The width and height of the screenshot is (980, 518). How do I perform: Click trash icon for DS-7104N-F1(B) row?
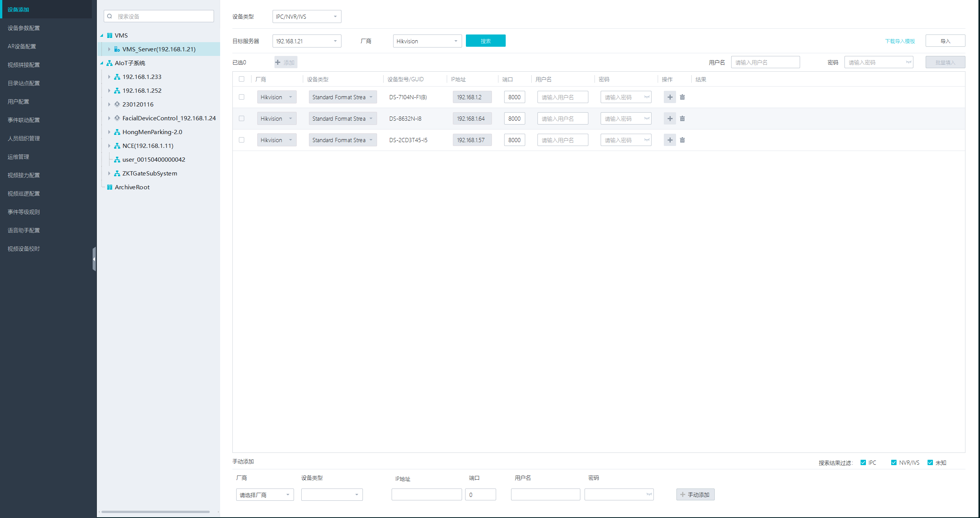682,97
